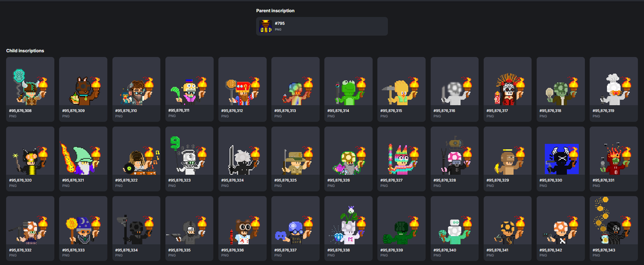
Task: Open the white chef thumbnail #95,876,319
Action: coord(614,82)
